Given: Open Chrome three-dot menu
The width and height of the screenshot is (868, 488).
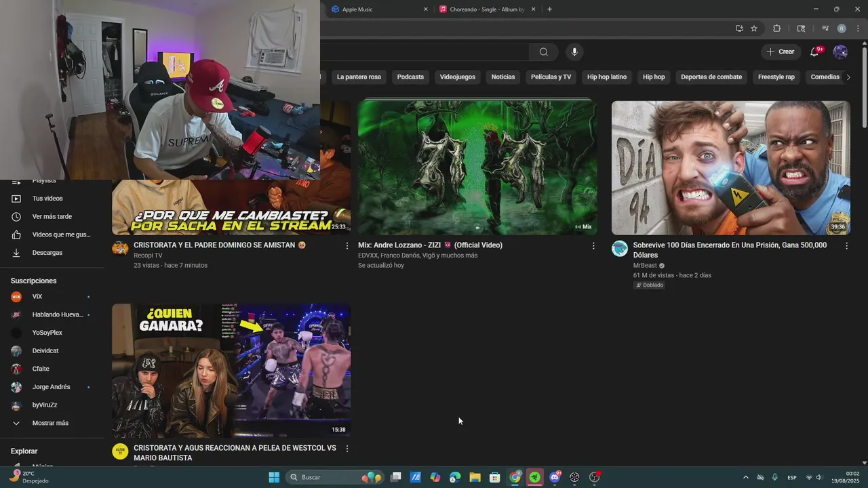Looking at the screenshot, I should click(858, 28).
